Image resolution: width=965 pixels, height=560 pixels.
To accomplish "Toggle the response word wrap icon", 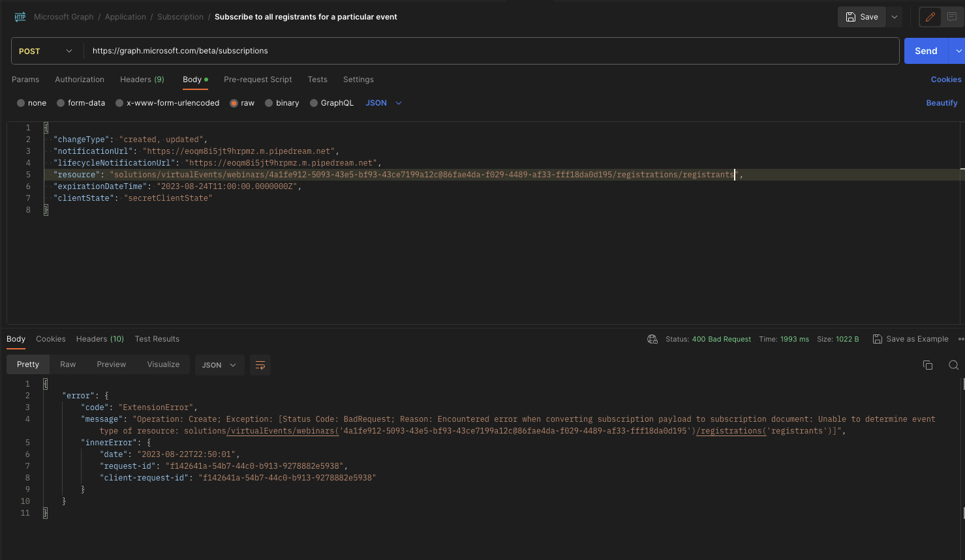I will pyautogui.click(x=260, y=365).
